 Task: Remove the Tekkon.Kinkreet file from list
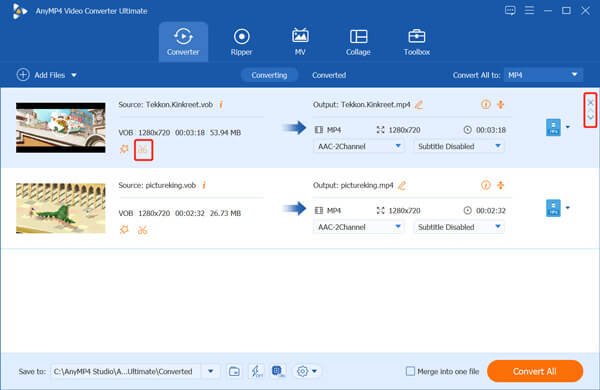pyautogui.click(x=590, y=102)
